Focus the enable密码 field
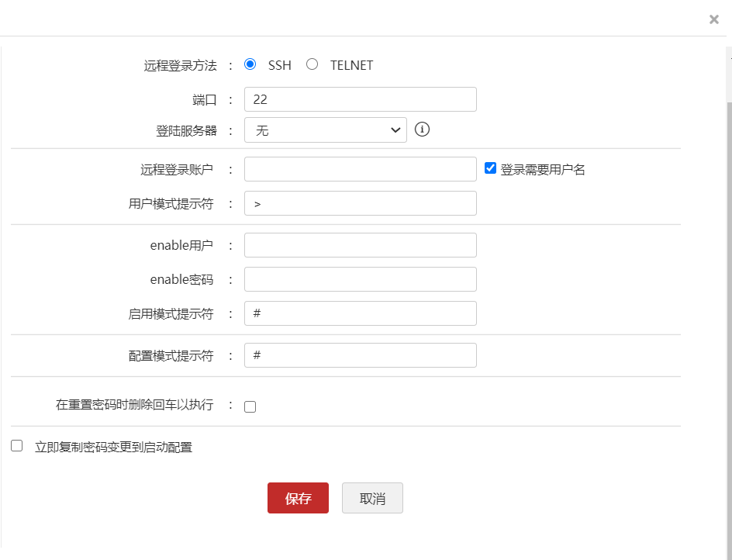 click(x=360, y=279)
